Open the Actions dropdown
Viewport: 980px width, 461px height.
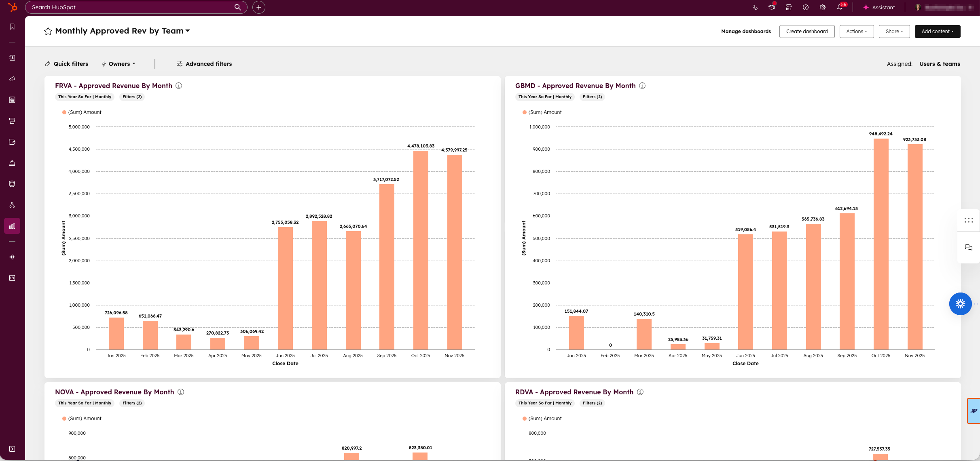856,32
